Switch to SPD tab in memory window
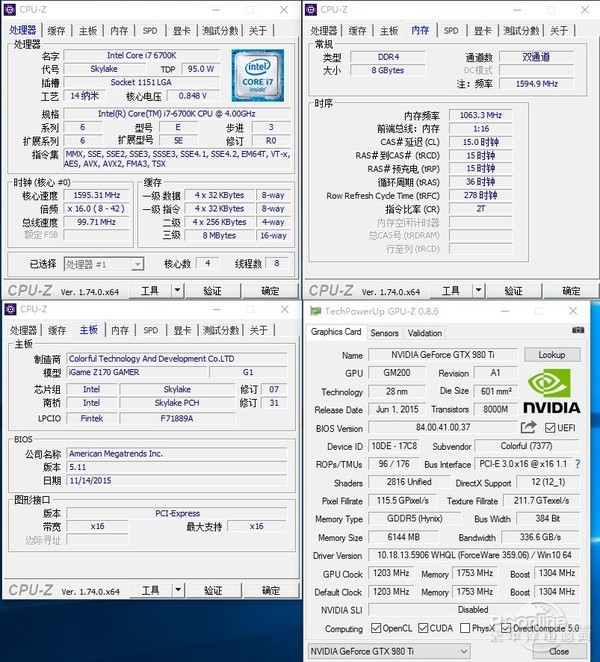 [x=451, y=30]
